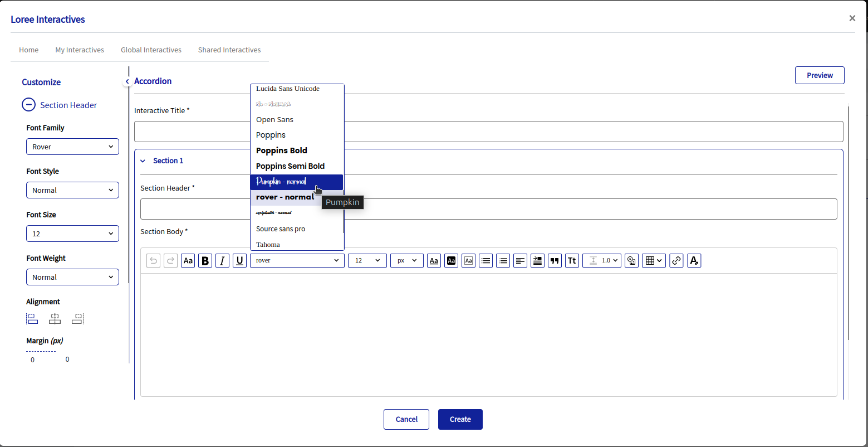Click the insert image icon
The height and width of the screenshot is (447, 868).
coord(632,260)
